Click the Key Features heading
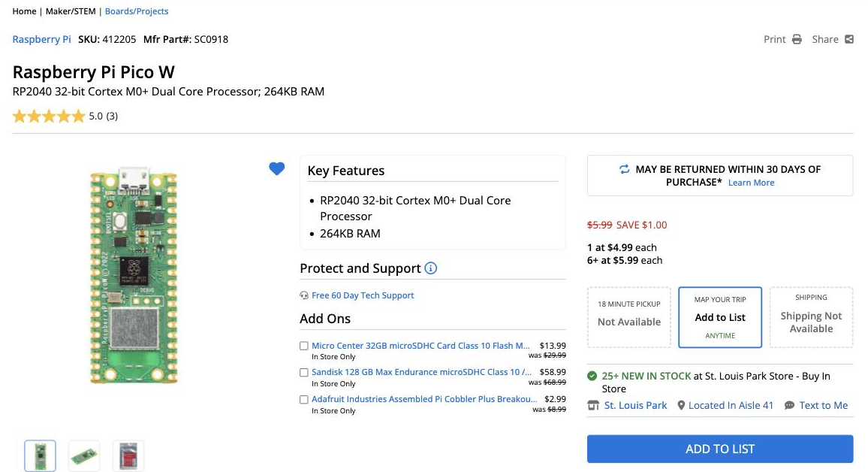 (x=346, y=171)
